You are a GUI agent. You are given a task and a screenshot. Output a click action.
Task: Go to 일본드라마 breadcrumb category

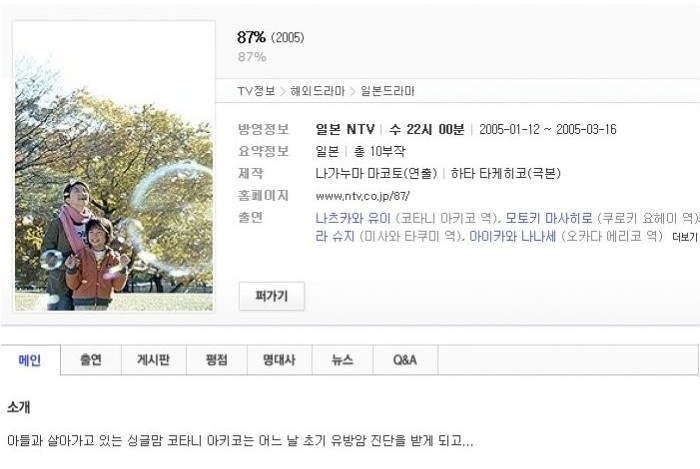[388, 91]
